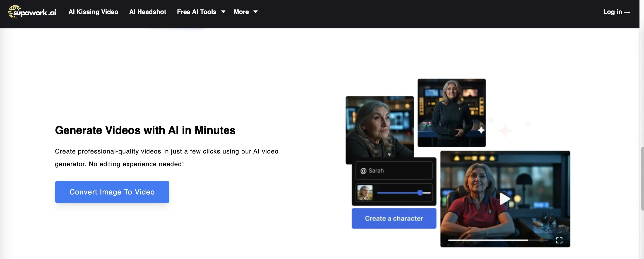
Task: Click the blue character slider handle
Action: 420,192
